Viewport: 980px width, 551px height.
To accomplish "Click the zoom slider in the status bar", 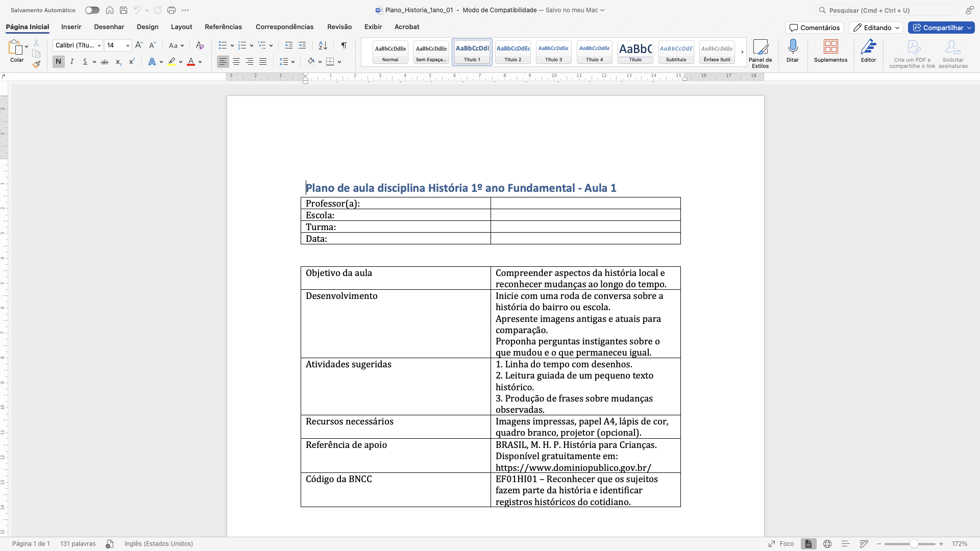I will [x=914, y=544].
